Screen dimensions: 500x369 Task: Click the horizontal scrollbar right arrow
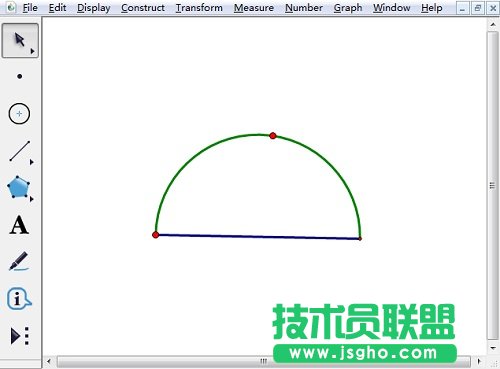[479, 361]
